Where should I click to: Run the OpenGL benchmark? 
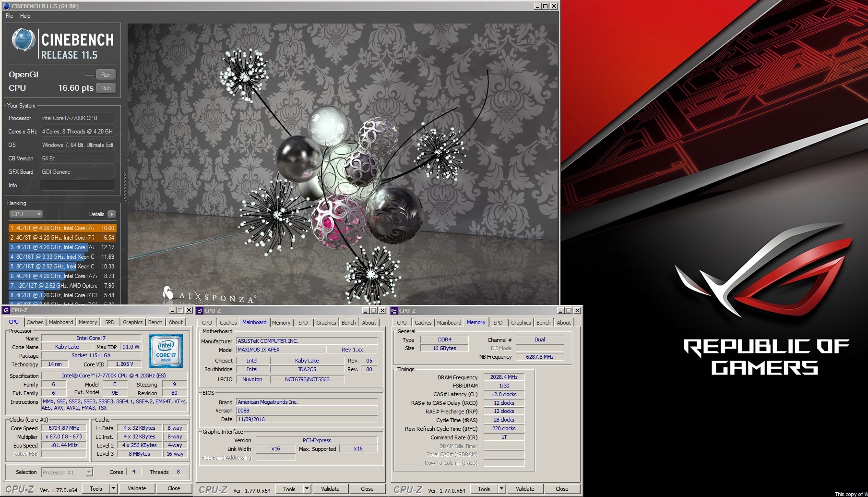pyautogui.click(x=106, y=75)
